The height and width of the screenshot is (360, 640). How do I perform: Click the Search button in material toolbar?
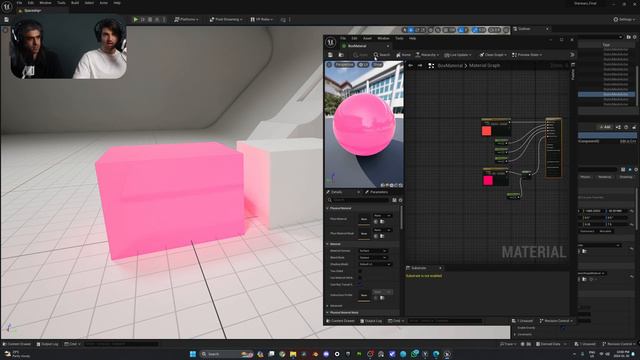(382, 55)
